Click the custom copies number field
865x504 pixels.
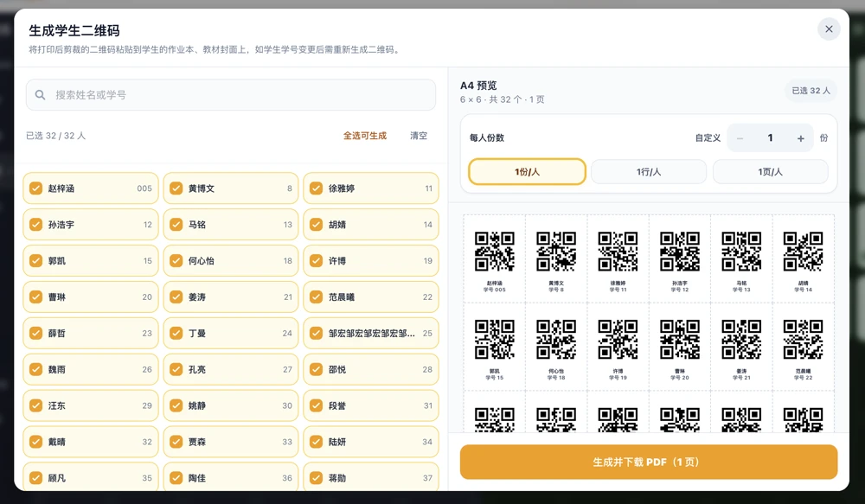(770, 137)
